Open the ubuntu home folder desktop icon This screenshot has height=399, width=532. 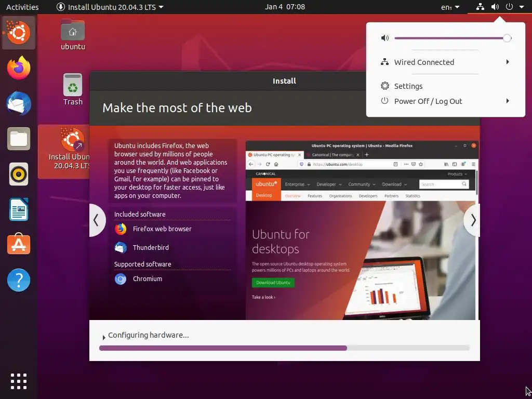click(73, 34)
